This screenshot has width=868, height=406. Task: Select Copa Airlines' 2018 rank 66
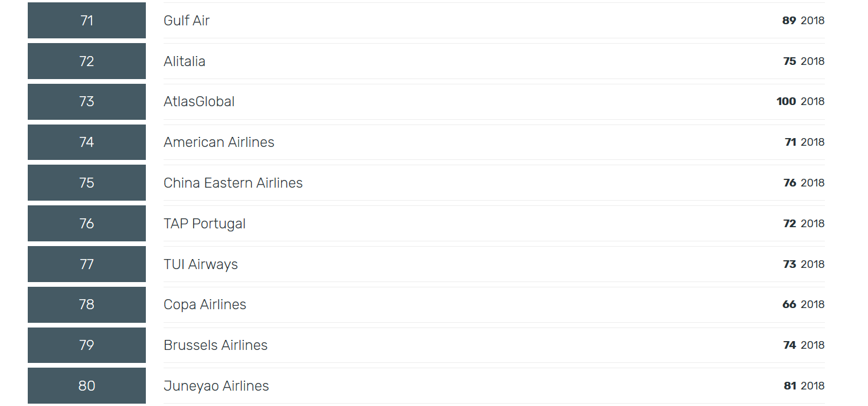pos(789,304)
